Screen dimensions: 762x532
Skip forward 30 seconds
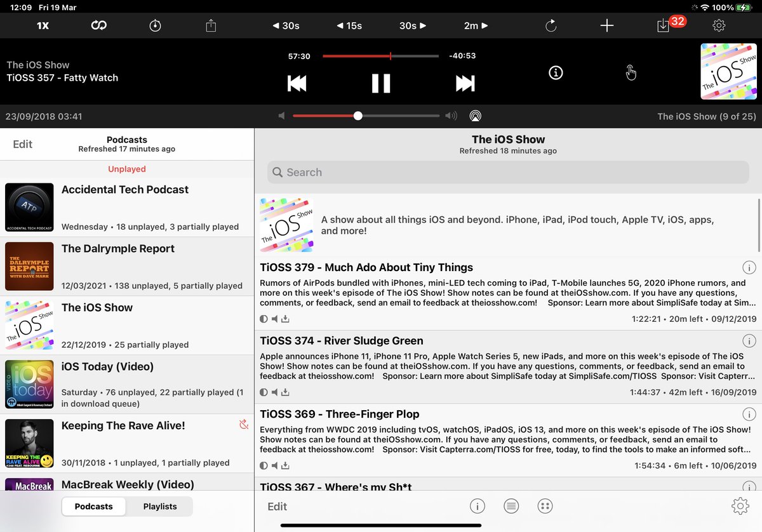tap(413, 25)
